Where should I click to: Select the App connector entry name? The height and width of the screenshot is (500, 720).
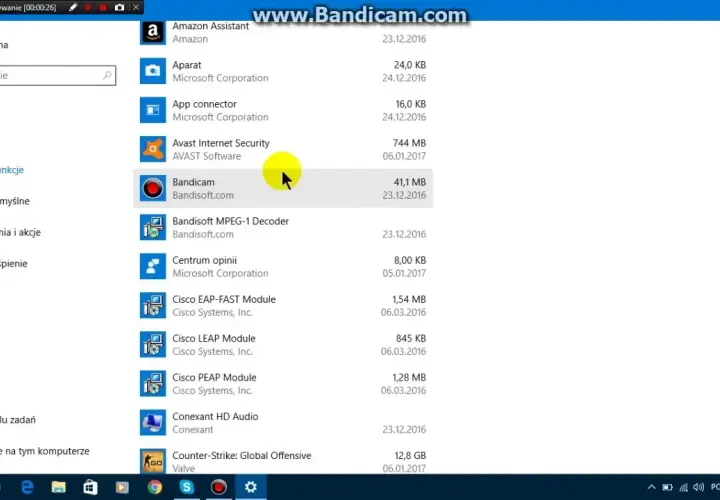(204, 104)
